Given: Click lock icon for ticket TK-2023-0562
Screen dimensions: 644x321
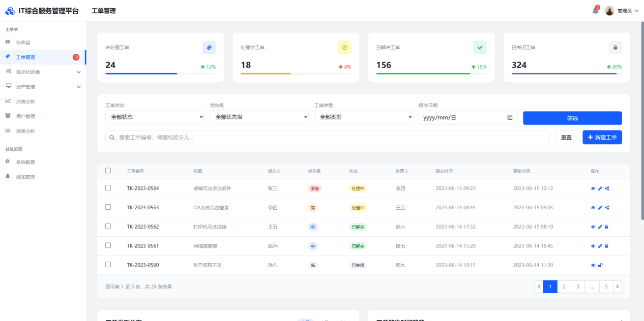Looking at the screenshot, I should [x=606, y=227].
